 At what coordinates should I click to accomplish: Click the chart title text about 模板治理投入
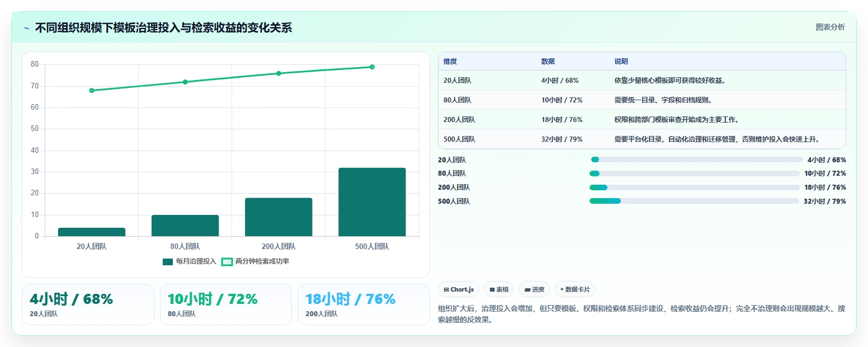163,28
